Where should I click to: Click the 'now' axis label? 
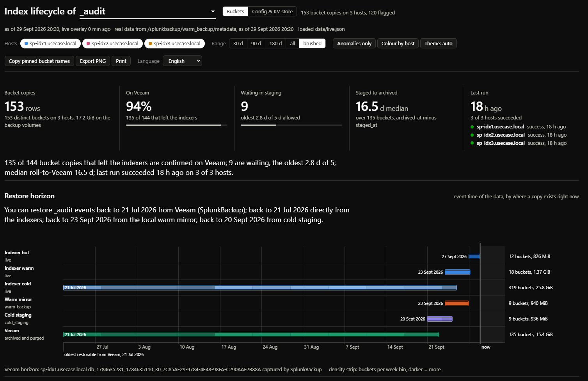point(486,347)
